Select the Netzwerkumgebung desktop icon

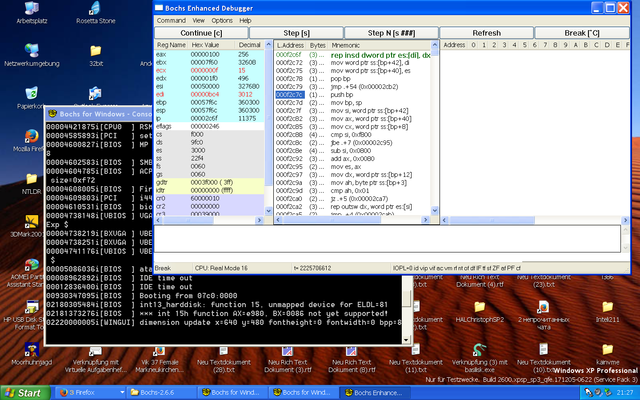pyautogui.click(x=31, y=55)
